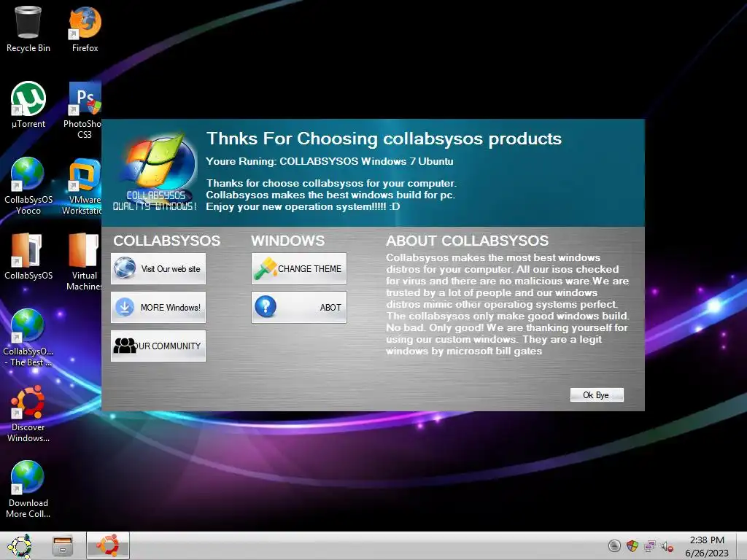Select the VMware Workstation desktop icon
Image resolution: width=747 pixels, height=560 pixels.
[x=83, y=186]
